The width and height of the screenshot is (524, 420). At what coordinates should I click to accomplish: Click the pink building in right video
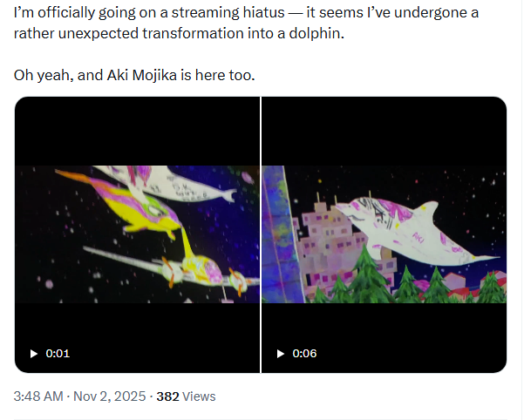pos(323,240)
